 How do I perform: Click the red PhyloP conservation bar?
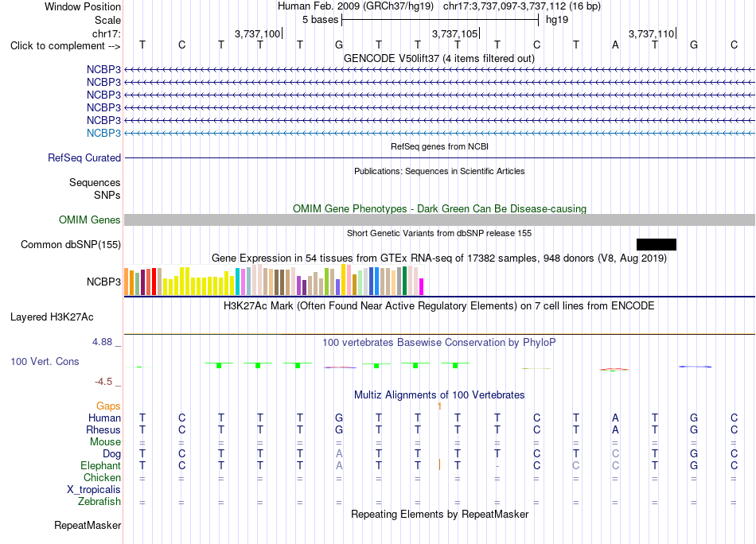(614, 370)
